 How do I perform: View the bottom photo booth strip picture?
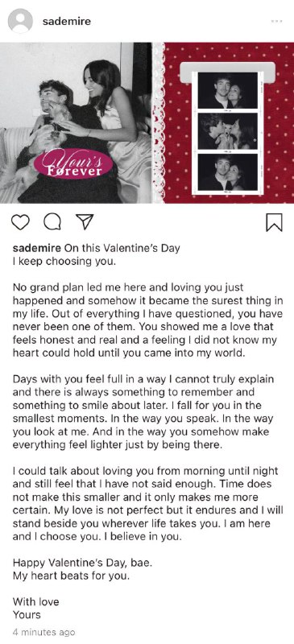pyautogui.click(x=228, y=172)
